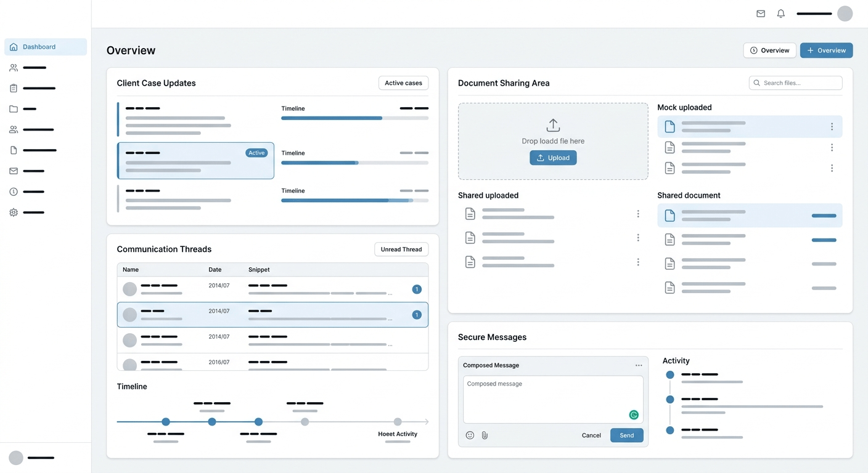Open the settings gear in sidebar

coord(14,212)
